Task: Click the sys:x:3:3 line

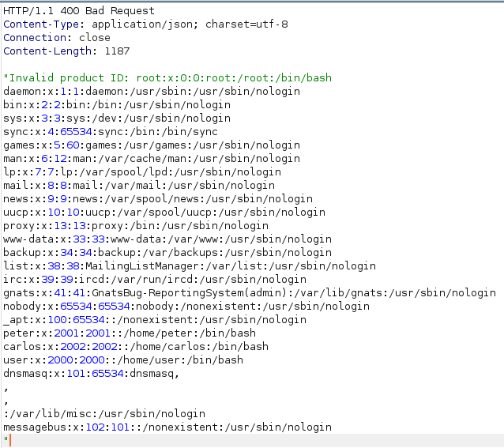Action: click(x=117, y=119)
